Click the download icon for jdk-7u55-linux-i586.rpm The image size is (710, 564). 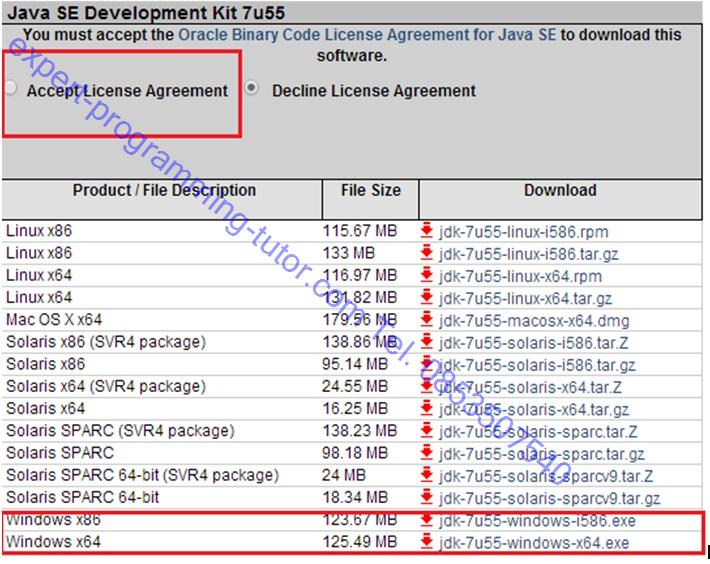coord(427,230)
